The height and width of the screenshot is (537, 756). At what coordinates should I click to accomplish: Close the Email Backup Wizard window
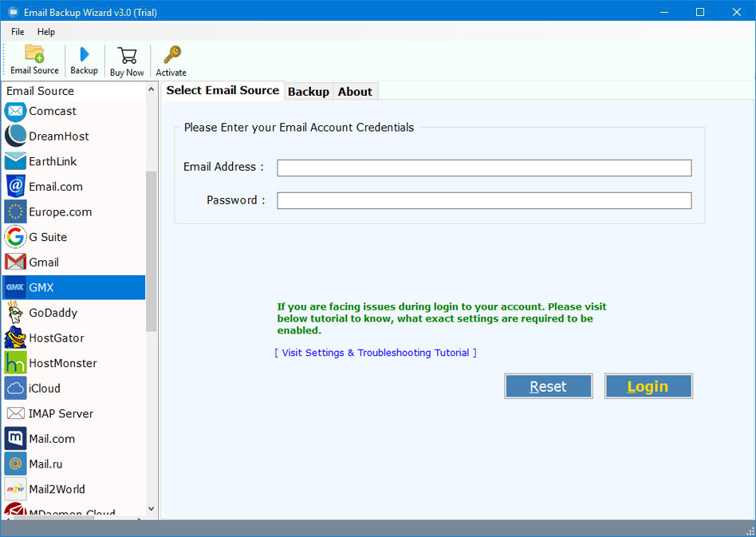[x=737, y=12]
